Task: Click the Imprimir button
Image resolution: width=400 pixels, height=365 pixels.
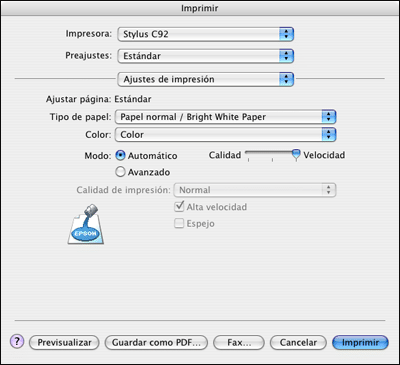Action: click(360, 342)
